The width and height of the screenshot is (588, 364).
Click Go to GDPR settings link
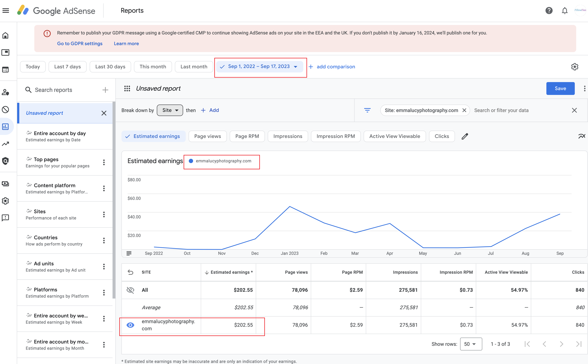[x=79, y=44]
